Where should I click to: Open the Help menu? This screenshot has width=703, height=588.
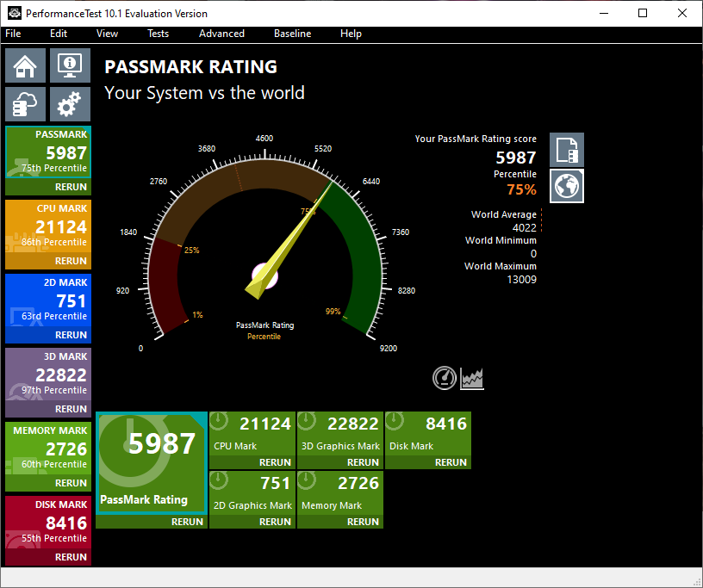pos(351,34)
